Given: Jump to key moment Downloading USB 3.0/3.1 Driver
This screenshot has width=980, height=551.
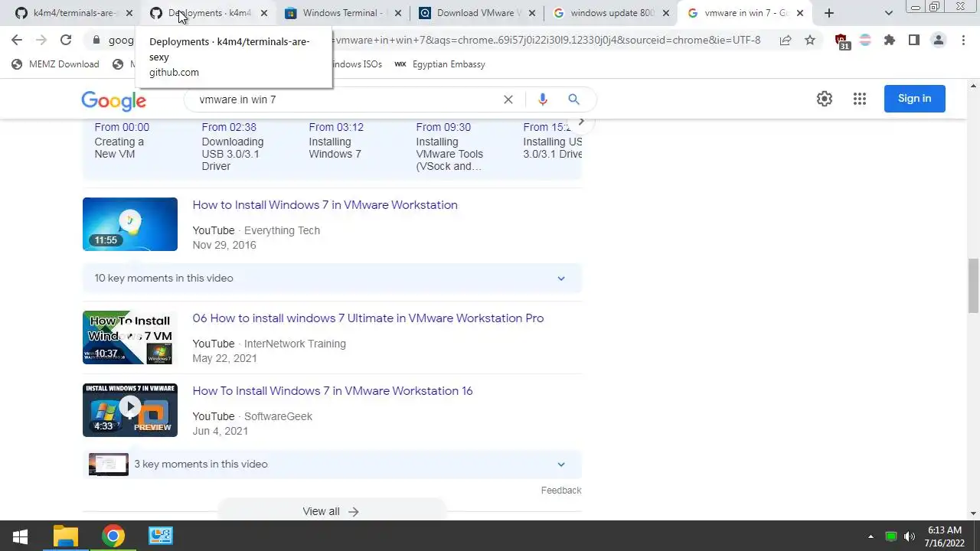Looking at the screenshot, I should (233, 148).
